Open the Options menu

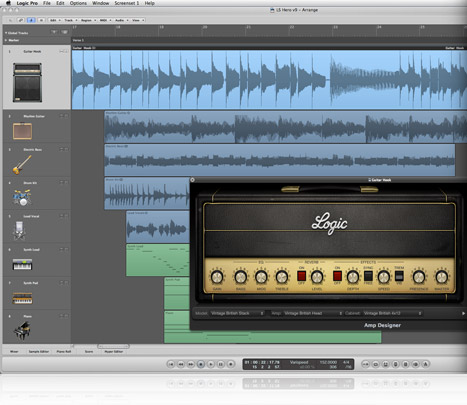tap(78, 3)
